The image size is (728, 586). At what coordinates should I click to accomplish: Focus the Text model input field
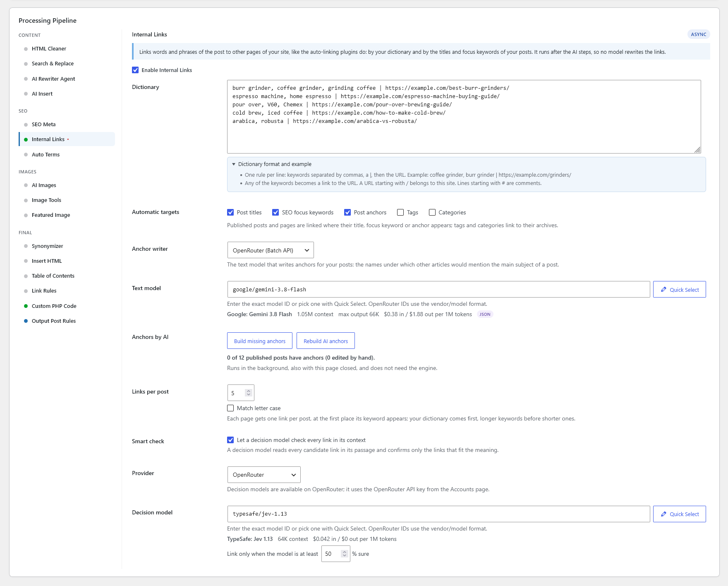pos(438,290)
